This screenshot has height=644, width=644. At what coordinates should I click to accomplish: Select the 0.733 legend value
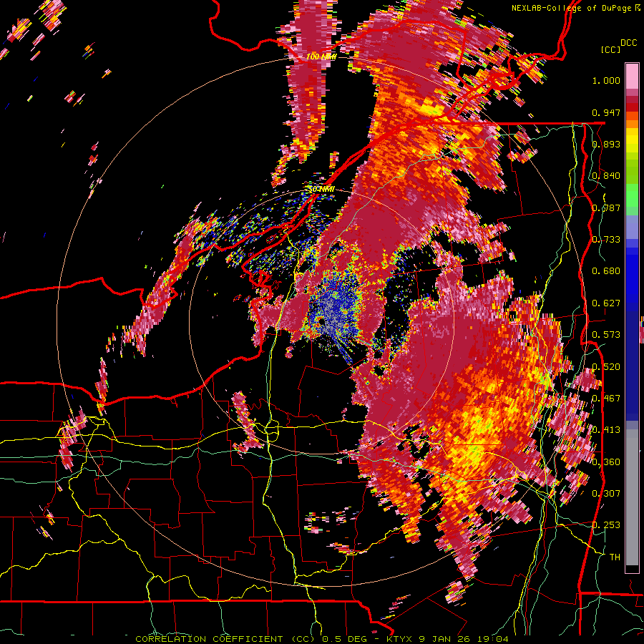pyautogui.click(x=606, y=239)
